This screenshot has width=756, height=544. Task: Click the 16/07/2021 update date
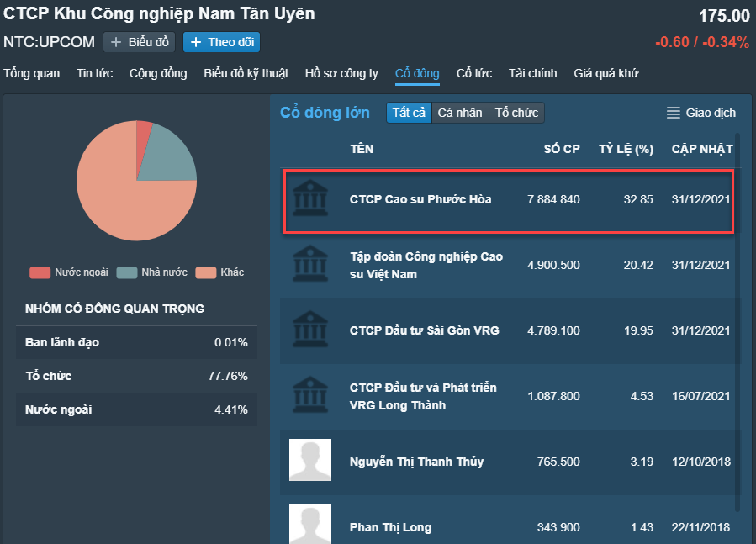pos(701,396)
